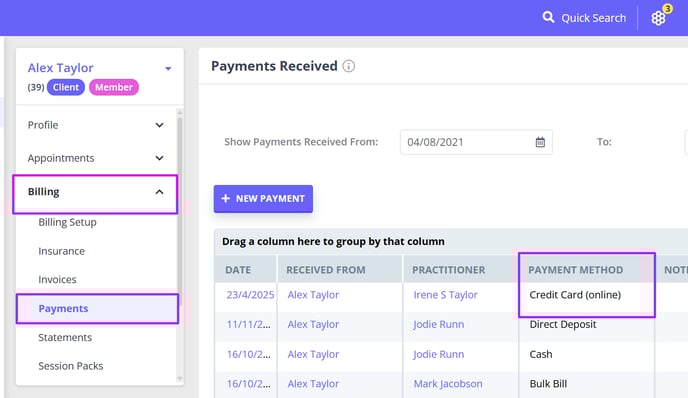Open the 23/4/2025 payment date link
688x398 pixels.
pos(250,295)
